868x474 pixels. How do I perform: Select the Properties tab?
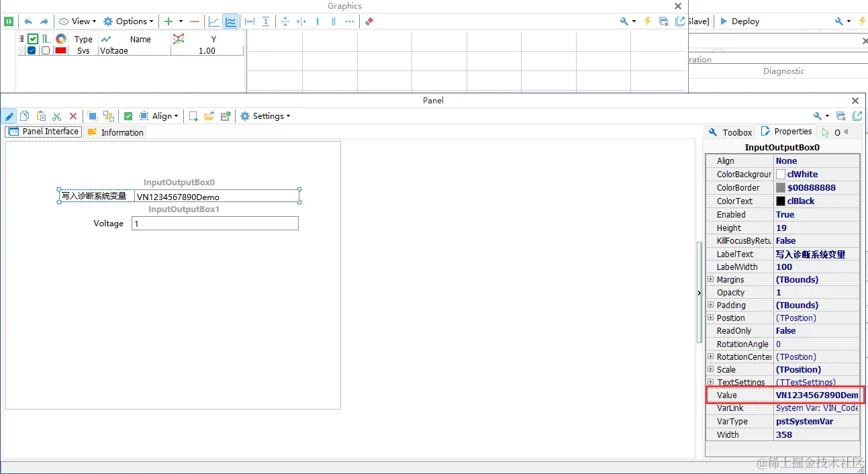tap(786, 132)
